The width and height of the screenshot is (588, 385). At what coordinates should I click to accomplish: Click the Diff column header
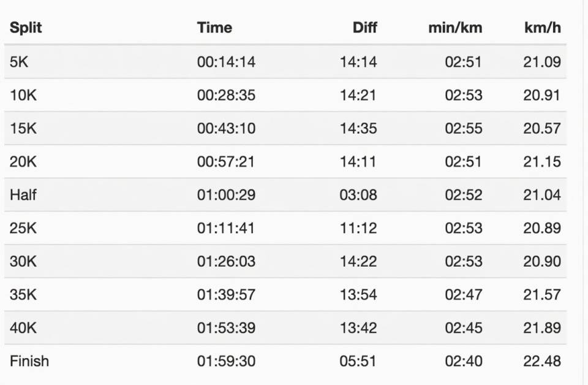(365, 28)
